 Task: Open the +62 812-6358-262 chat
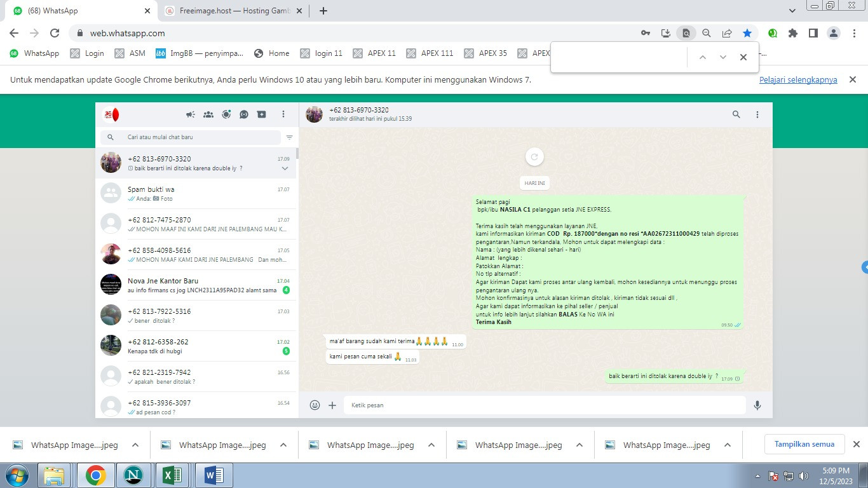point(197,346)
